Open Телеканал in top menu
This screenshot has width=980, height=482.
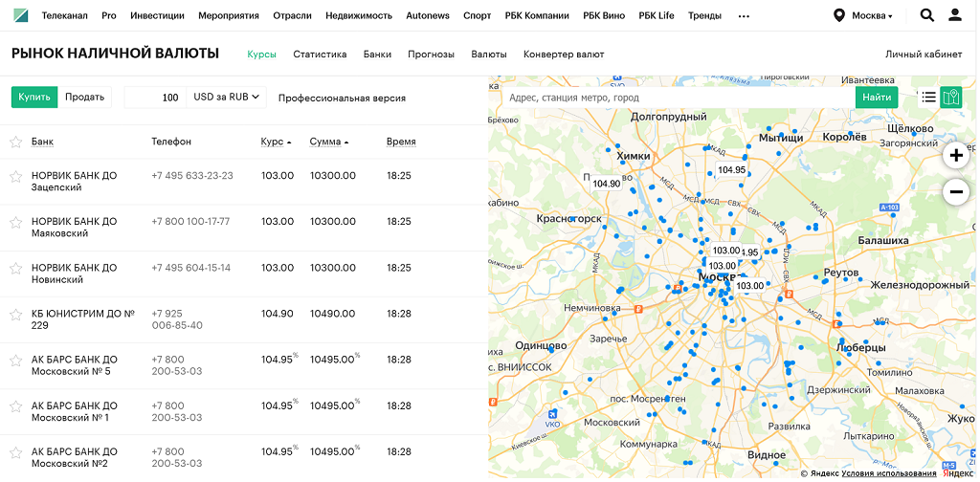65,15
